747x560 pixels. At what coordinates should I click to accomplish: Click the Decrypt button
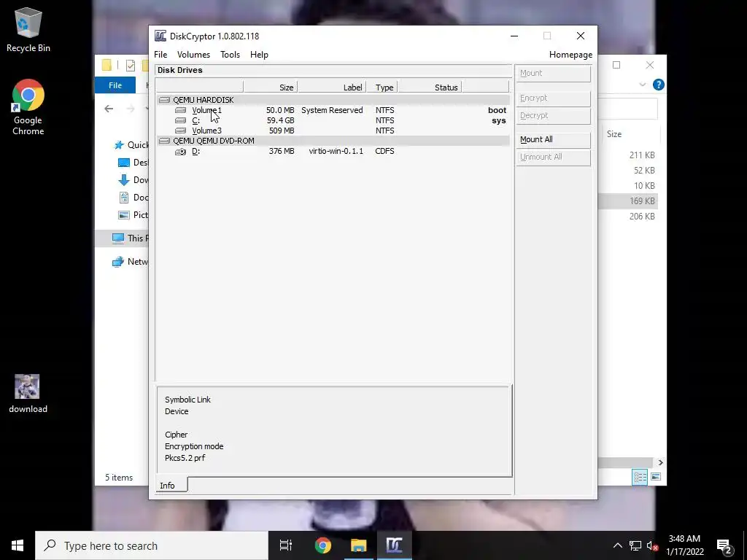coord(553,116)
